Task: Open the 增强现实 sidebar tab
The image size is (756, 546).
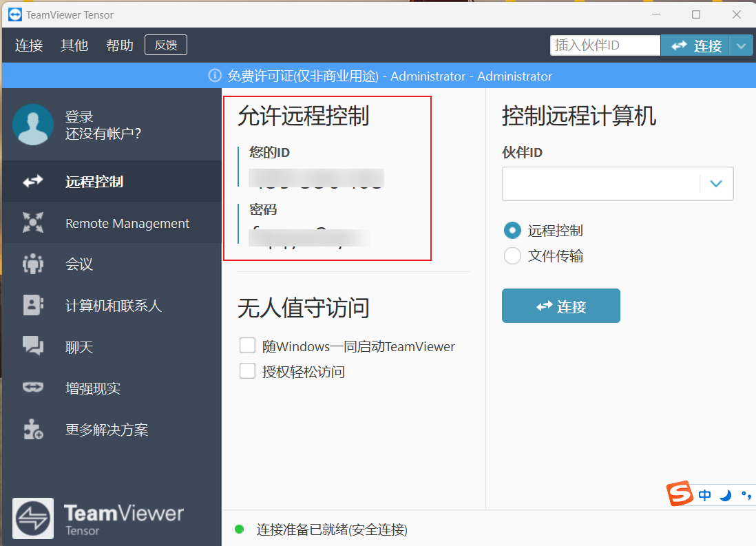Action: click(x=112, y=388)
